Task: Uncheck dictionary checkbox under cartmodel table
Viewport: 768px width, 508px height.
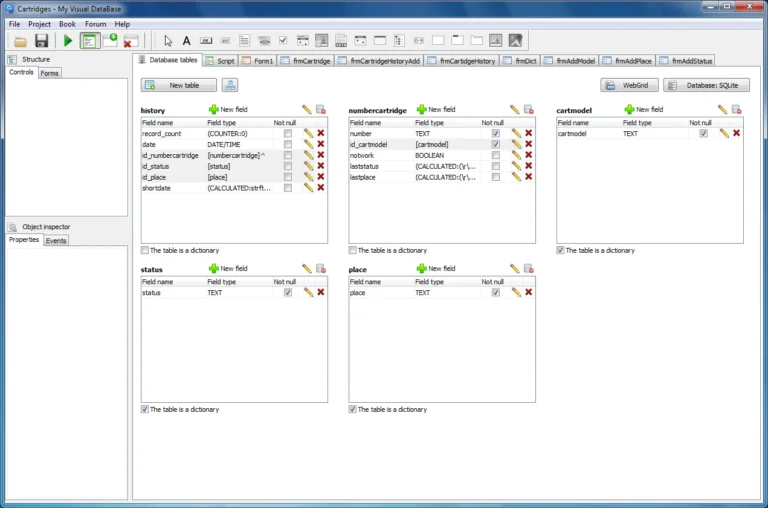Action: [560, 250]
